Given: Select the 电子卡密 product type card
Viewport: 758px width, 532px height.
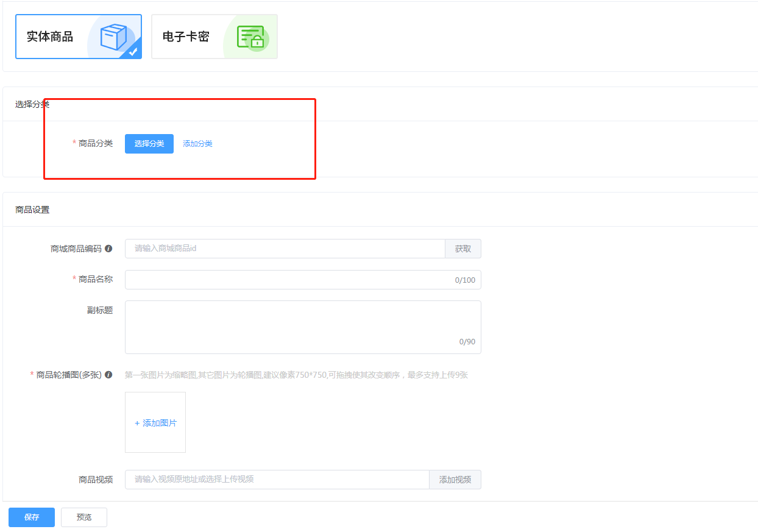Looking at the screenshot, I should coord(214,37).
